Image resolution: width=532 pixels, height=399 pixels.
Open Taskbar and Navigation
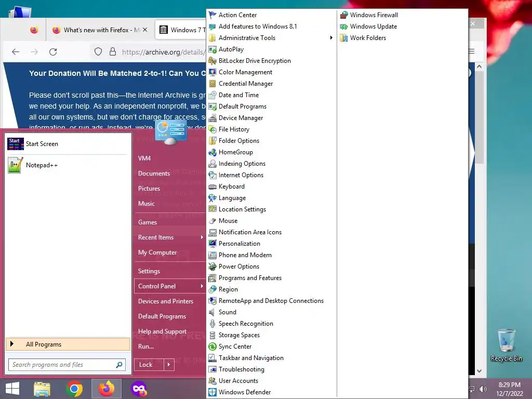tap(251, 358)
